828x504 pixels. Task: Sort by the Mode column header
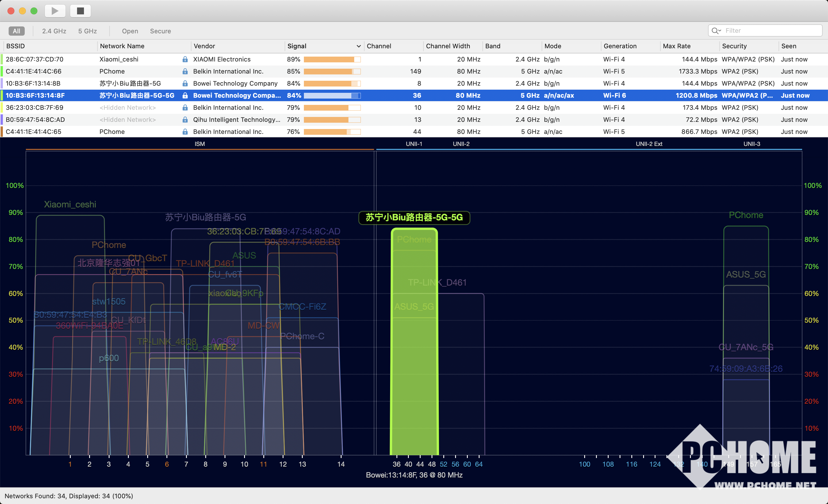tap(571, 46)
